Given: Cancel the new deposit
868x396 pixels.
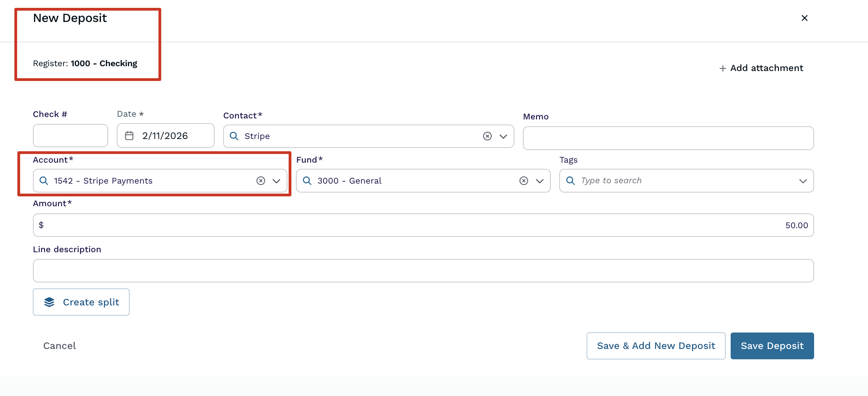Looking at the screenshot, I should click(60, 346).
